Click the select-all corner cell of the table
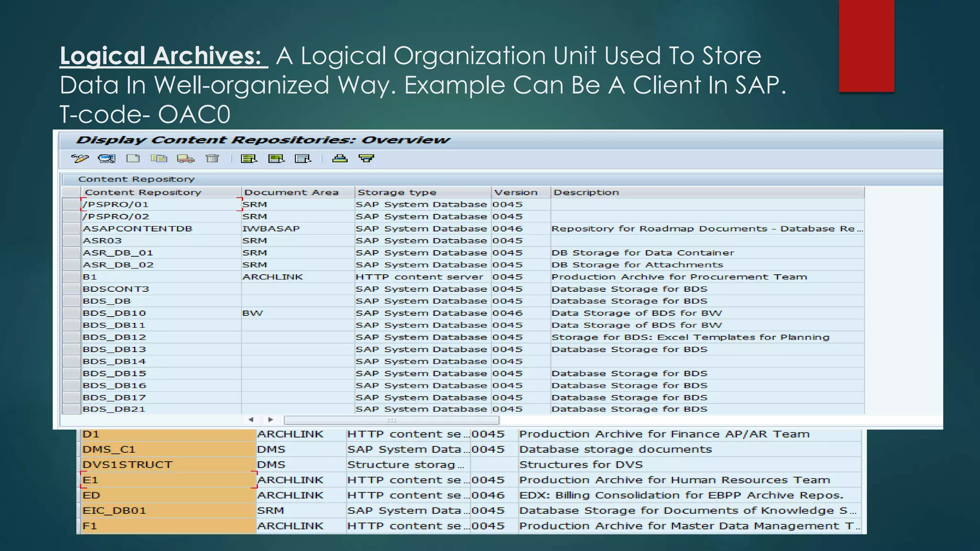Screen dimensions: 980x551 (x=71, y=192)
